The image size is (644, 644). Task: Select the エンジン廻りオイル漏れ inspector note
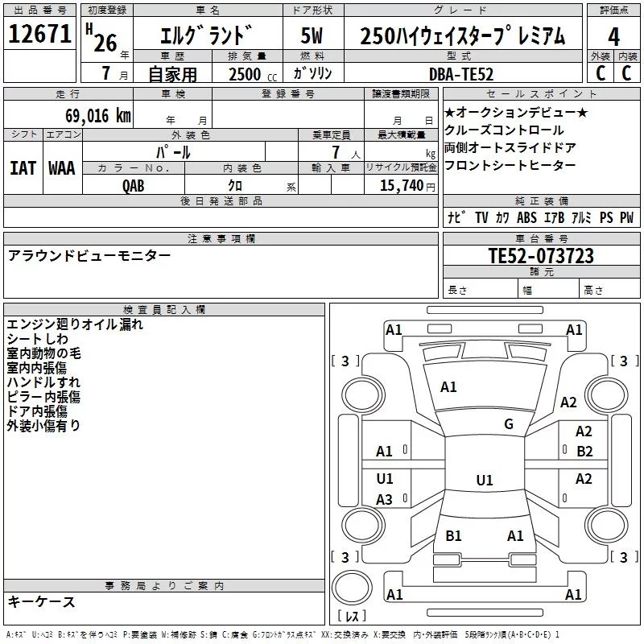75,324
